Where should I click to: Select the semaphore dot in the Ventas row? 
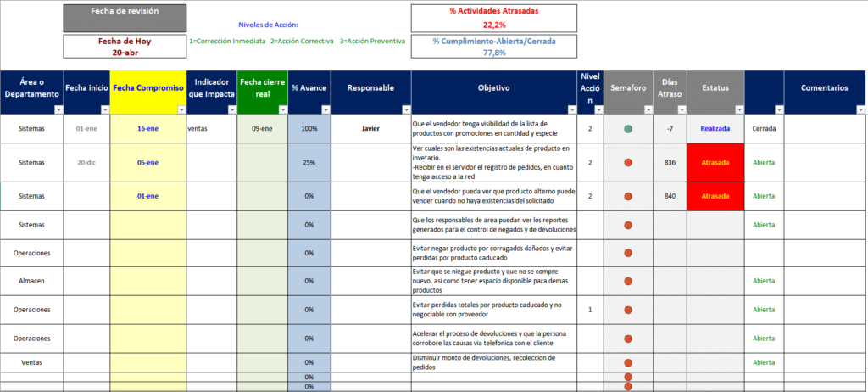coord(628,363)
